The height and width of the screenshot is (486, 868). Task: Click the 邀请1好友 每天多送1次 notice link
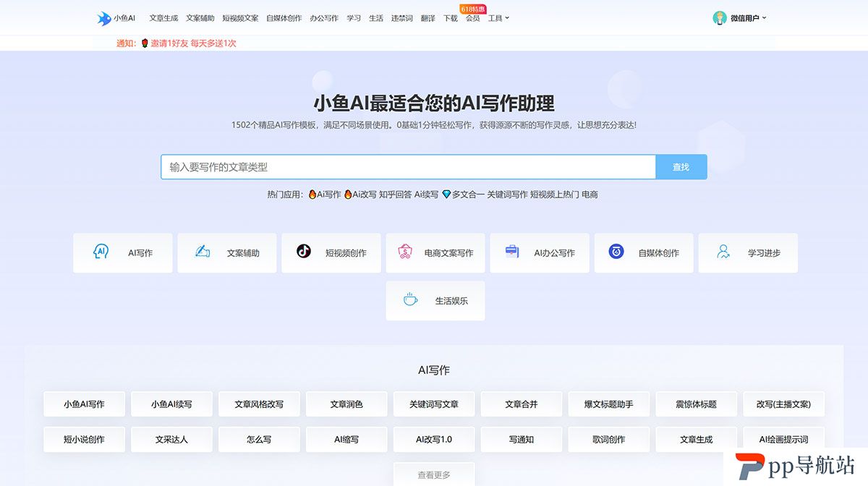193,43
